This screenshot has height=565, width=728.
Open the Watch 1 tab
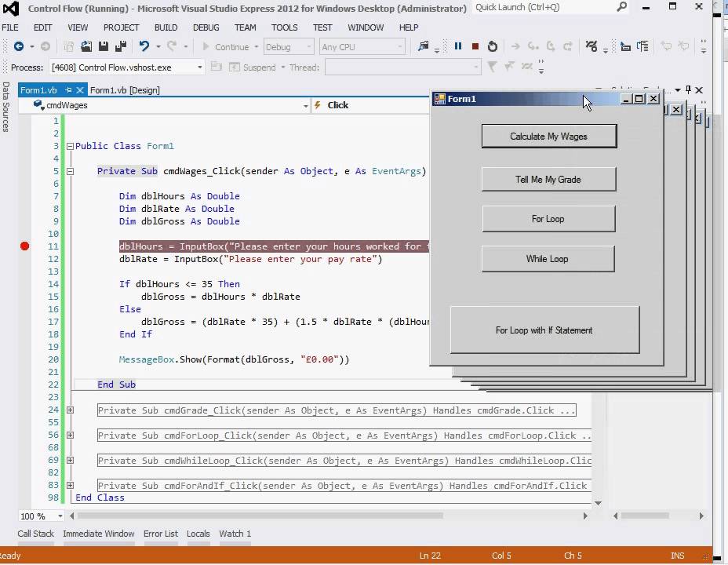click(x=235, y=534)
